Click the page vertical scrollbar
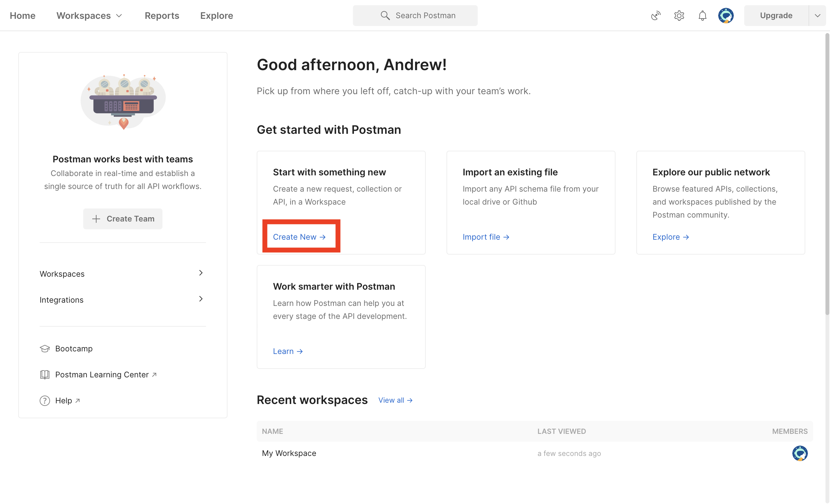 [827, 174]
